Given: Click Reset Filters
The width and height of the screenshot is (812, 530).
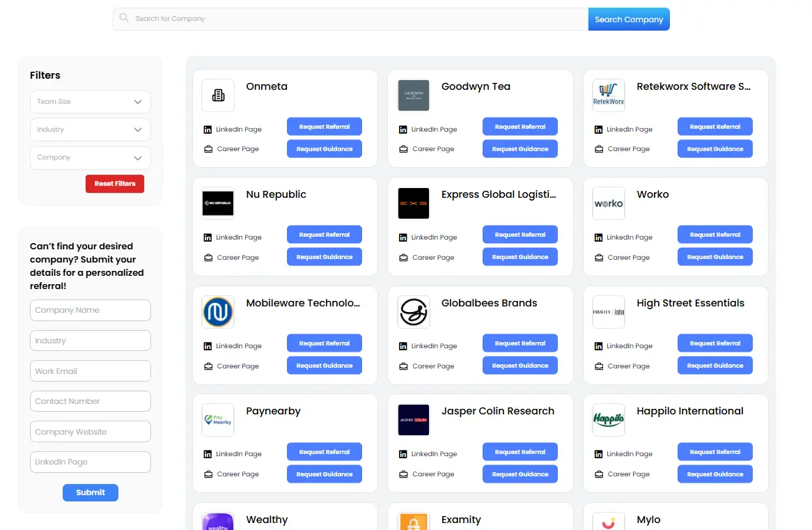Looking at the screenshot, I should click(114, 183).
